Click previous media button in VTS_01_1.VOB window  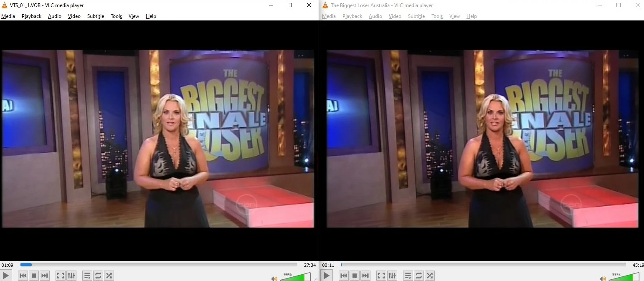click(x=23, y=276)
